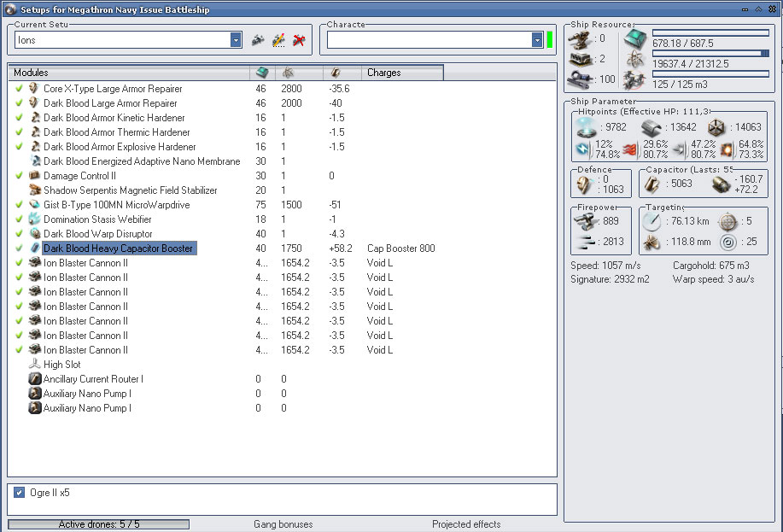
Task: Click the CPU chip icon in Ship Resources
Action: click(x=635, y=39)
